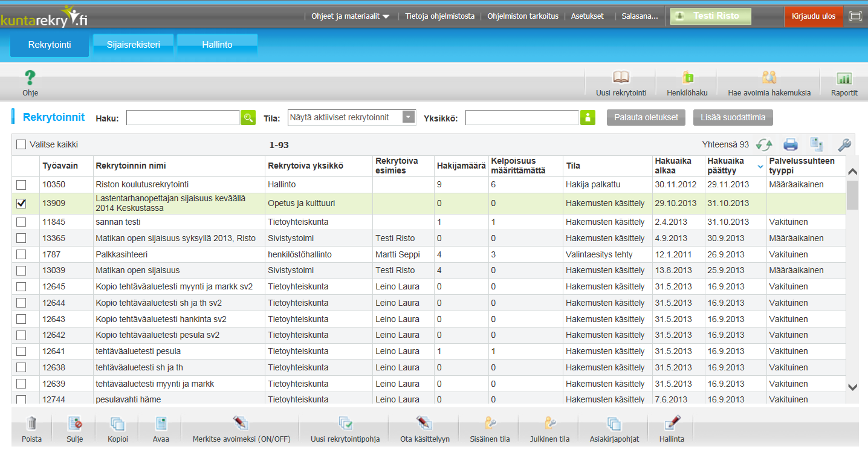Sort by Hakuaika alkaa column
Screen dimensions: 868x458
[x=678, y=166]
